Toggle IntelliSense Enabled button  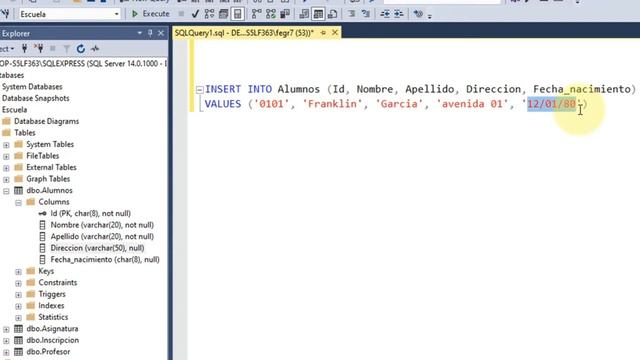click(x=237, y=14)
